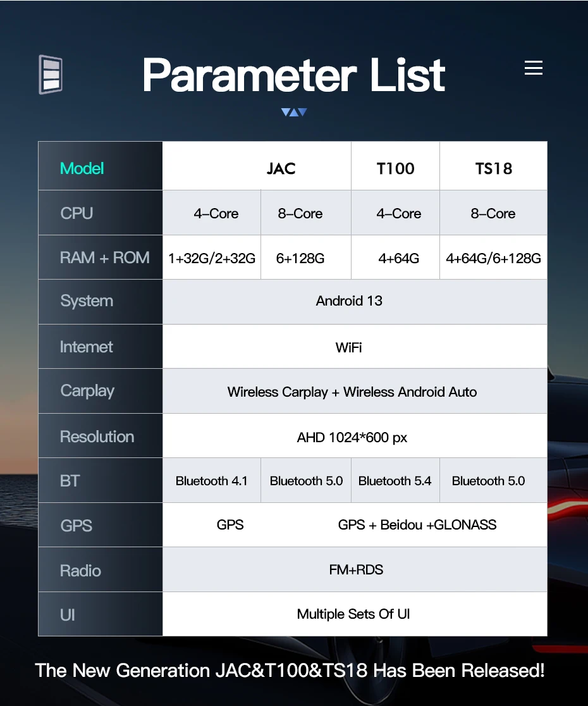Click the GPS row label
Image resolution: width=588 pixels, height=706 pixels.
click(76, 526)
